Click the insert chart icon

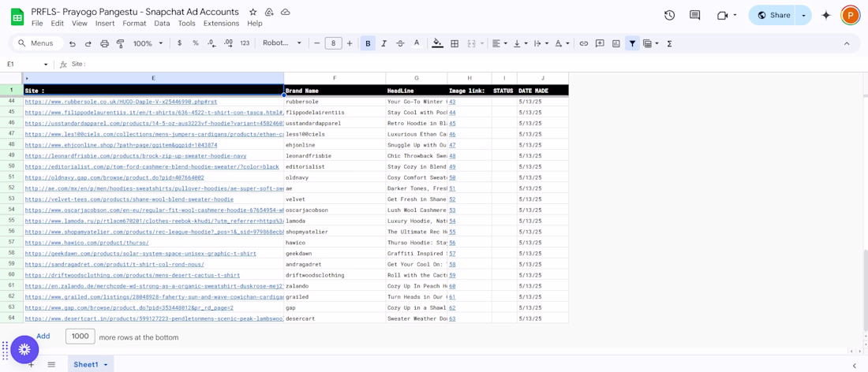(615, 43)
